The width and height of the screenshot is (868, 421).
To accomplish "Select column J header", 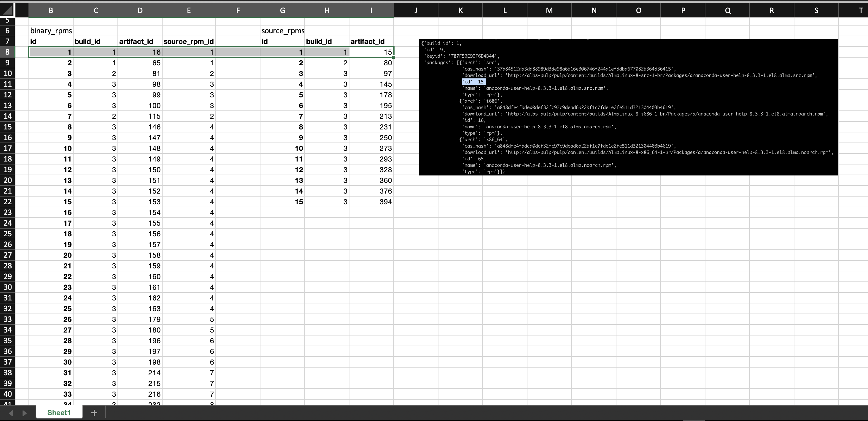I will pos(416,10).
